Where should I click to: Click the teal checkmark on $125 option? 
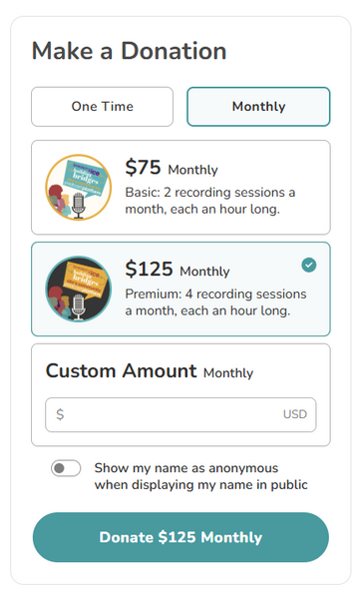tap(309, 265)
